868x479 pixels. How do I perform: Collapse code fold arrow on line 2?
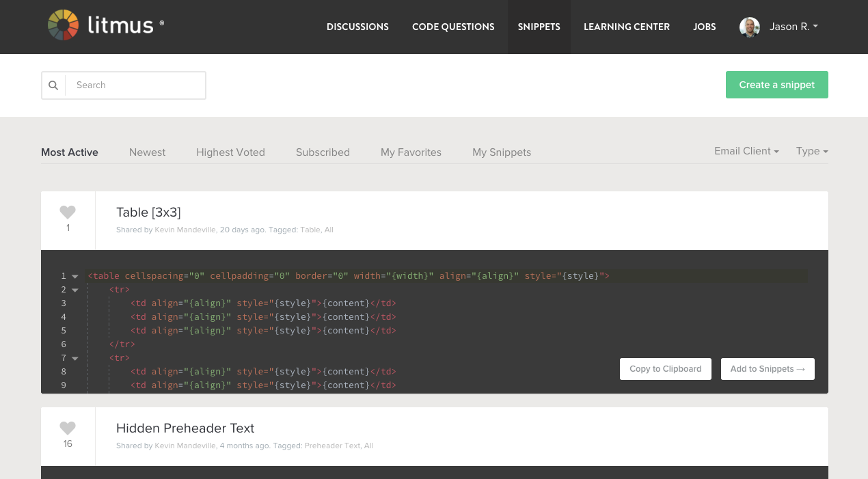tap(75, 290)
